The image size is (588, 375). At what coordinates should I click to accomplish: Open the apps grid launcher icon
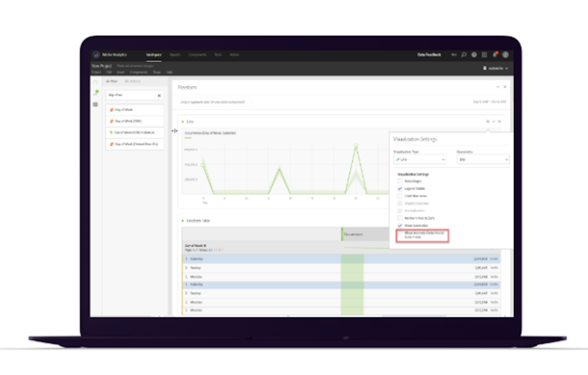485,55
